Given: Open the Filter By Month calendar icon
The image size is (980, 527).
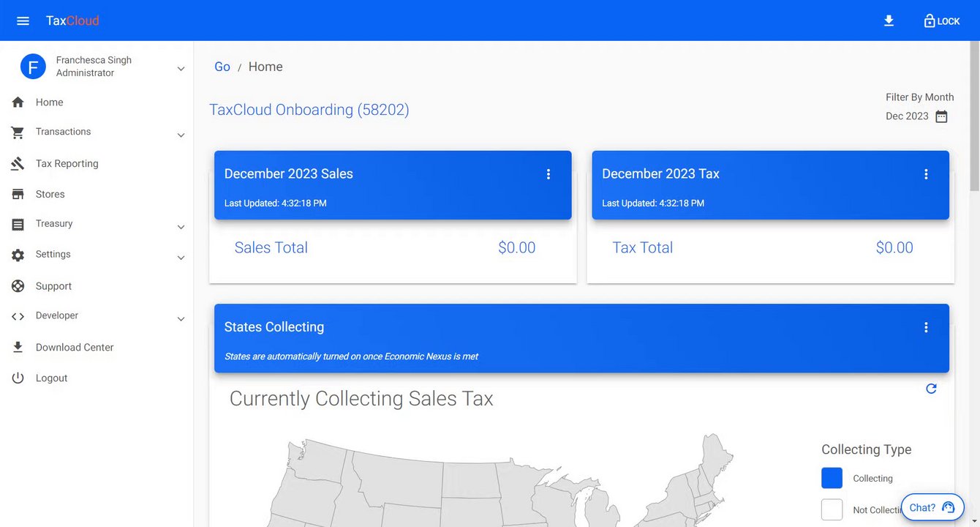Looking at the screenshot, I should point(941,116).
